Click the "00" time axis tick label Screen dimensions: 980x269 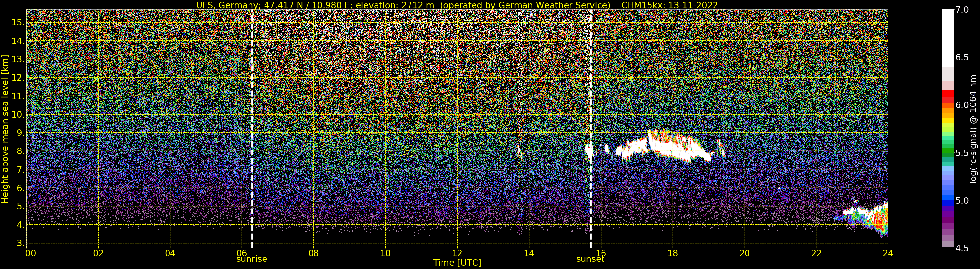pos(30,253)
